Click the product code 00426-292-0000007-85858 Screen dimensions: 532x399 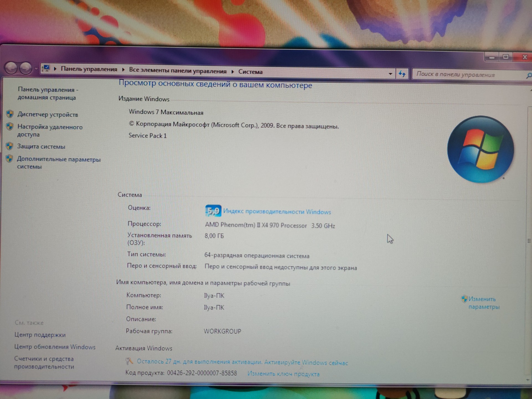[202, 373]
